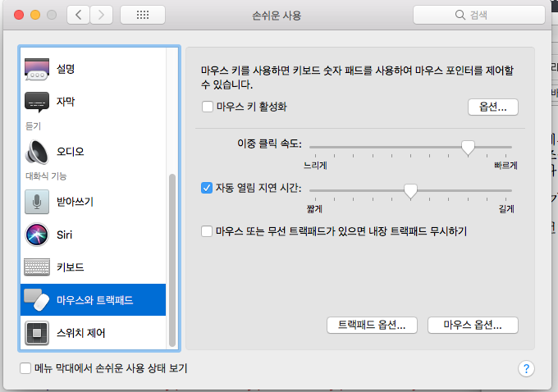Open the 받아쓰기 microphone icon

tap(37, 202)
